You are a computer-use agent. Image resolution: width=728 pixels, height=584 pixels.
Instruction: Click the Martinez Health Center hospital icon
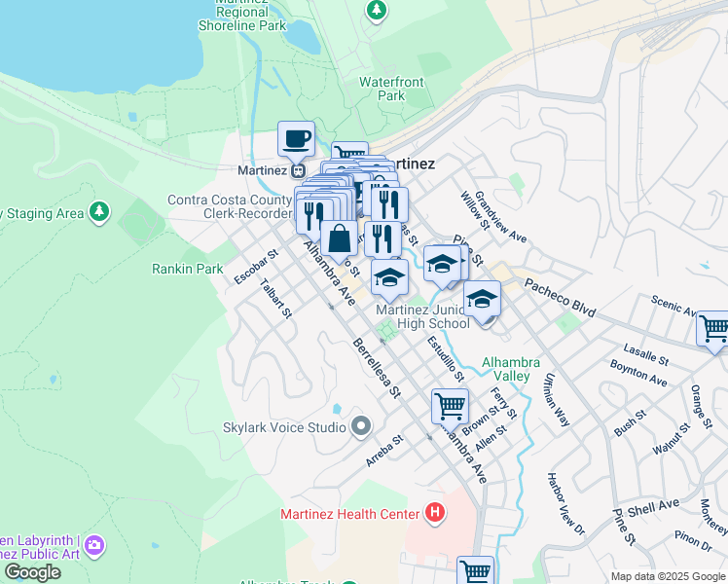click(435, 513)
